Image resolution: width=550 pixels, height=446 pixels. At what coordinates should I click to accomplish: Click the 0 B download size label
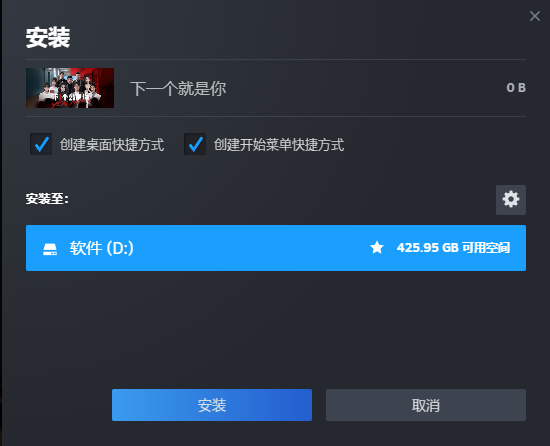click(516, 88)
